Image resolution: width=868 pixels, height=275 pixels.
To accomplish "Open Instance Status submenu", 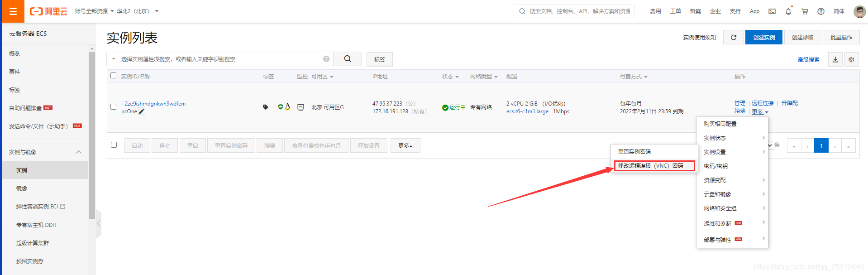I will pyautogui.click(x=732, y=138).
